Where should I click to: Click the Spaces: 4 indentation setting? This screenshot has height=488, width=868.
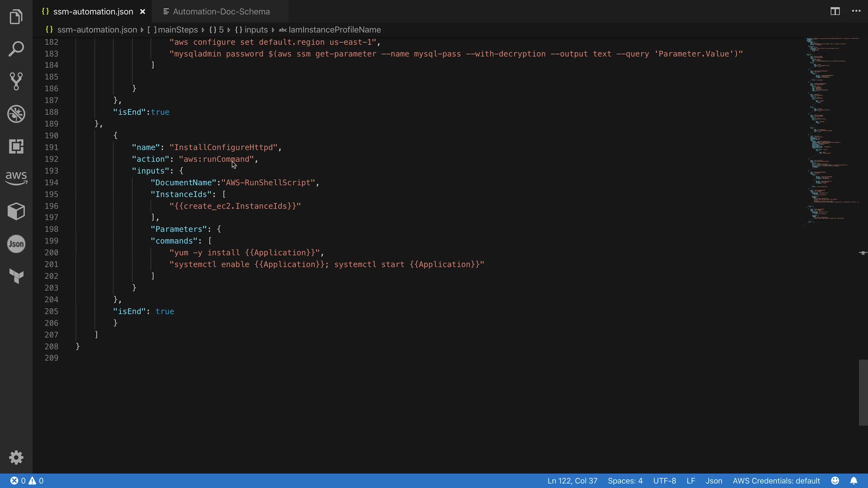625,481
